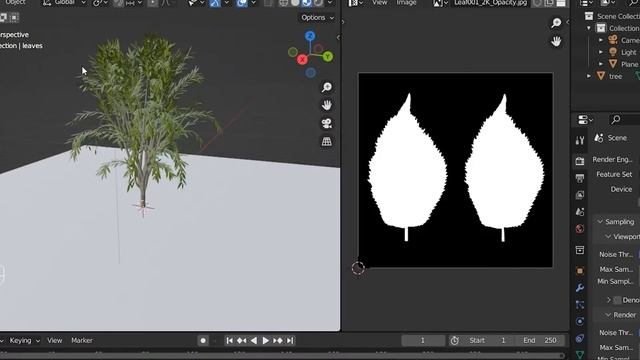Switch to rendered viewport shading

point(318,3)
